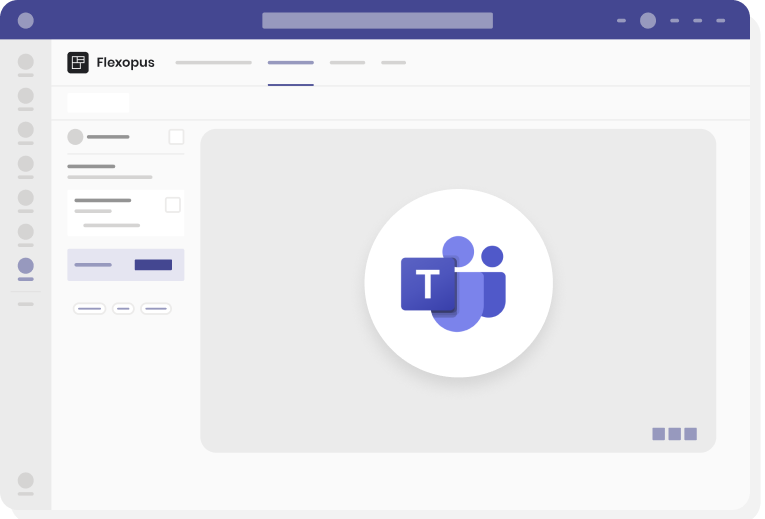Image resolution: width=765 pixels, height=519 pixels.
Task: Click the white field below the Flexopus logo
Action: coord(99,103)
